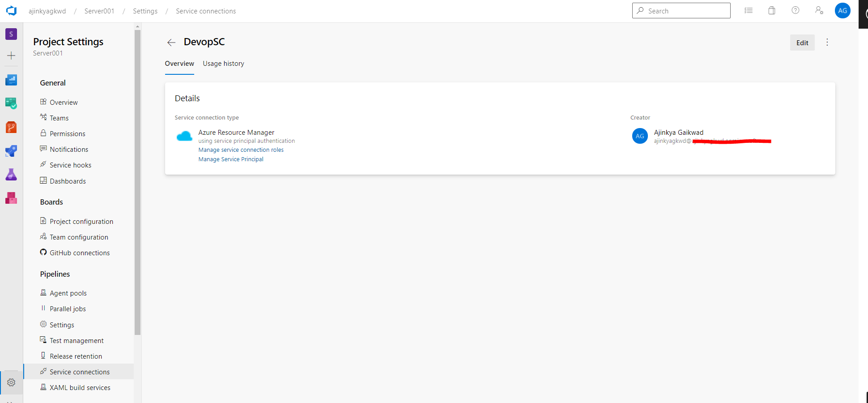868x403 pixels.
Task: Open the help question mark icon
Action: [796, 11]
